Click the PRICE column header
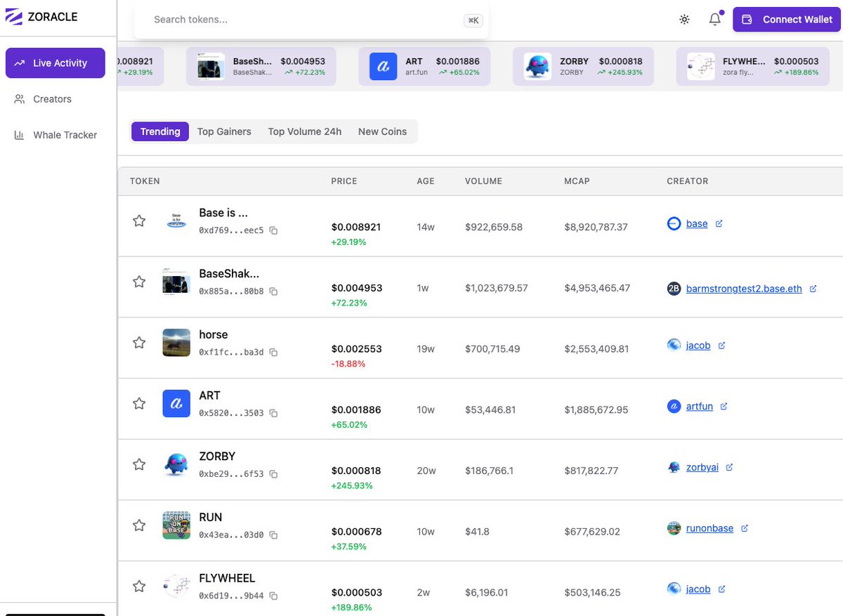This screenshot has height=616, width=843. click(344, 181)
